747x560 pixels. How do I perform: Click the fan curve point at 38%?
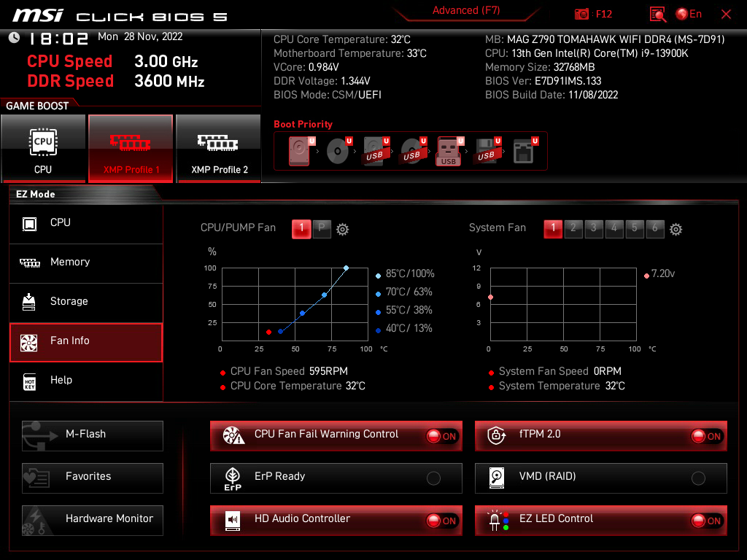tap(303, 314)
